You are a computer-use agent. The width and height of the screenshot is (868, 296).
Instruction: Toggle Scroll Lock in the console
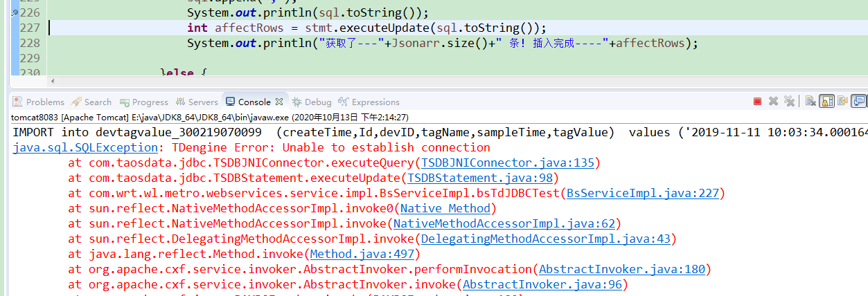coord(826,102)
